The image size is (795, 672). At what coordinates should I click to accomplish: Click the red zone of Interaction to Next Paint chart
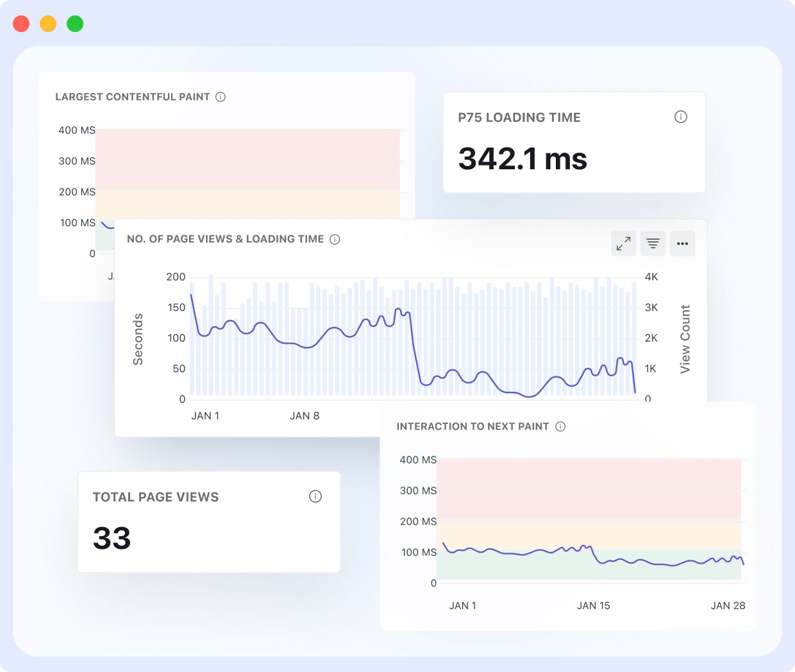click(x=589, y=489)
